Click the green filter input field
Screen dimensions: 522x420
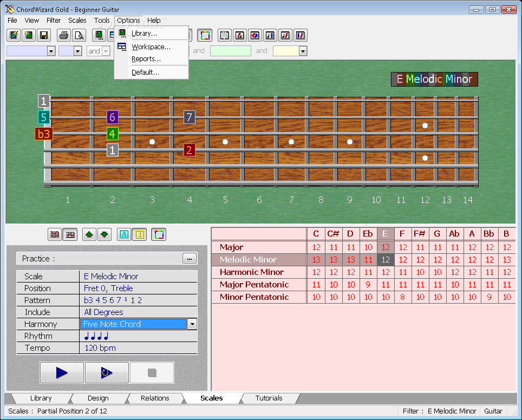(230, 51)
